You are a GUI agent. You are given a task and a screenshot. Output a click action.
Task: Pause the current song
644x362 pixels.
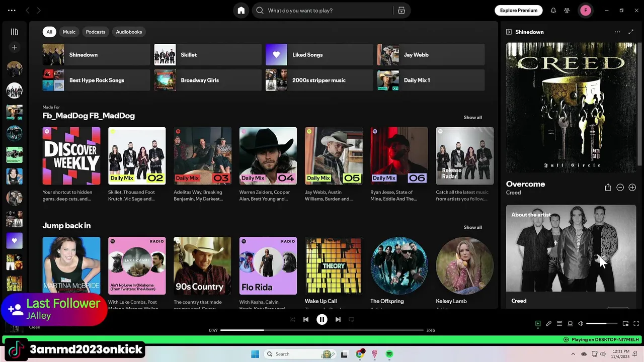coord(322,319)
